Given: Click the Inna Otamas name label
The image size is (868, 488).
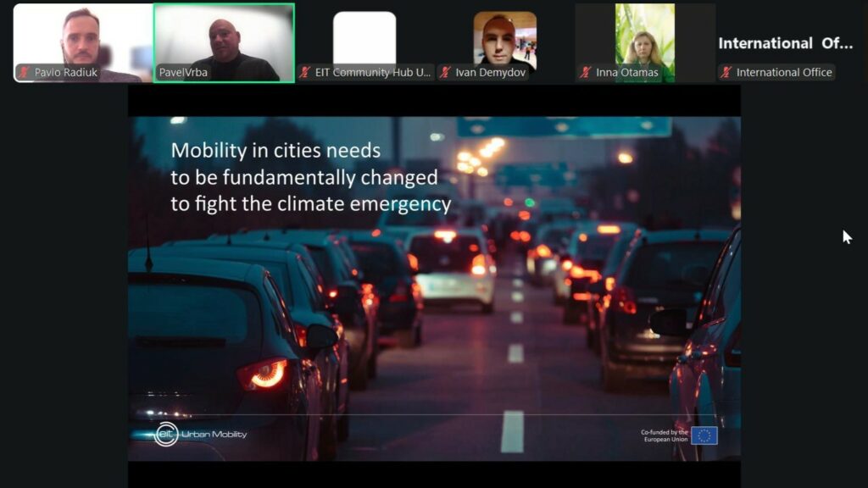Looking at the screenshot, I should [x=627, y=73].
